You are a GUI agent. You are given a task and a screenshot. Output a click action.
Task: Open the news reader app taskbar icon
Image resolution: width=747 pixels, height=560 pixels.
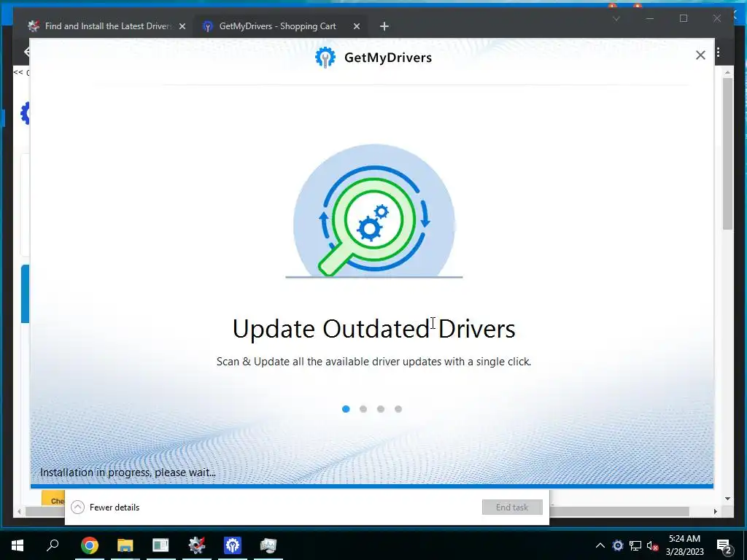(160, 545)
